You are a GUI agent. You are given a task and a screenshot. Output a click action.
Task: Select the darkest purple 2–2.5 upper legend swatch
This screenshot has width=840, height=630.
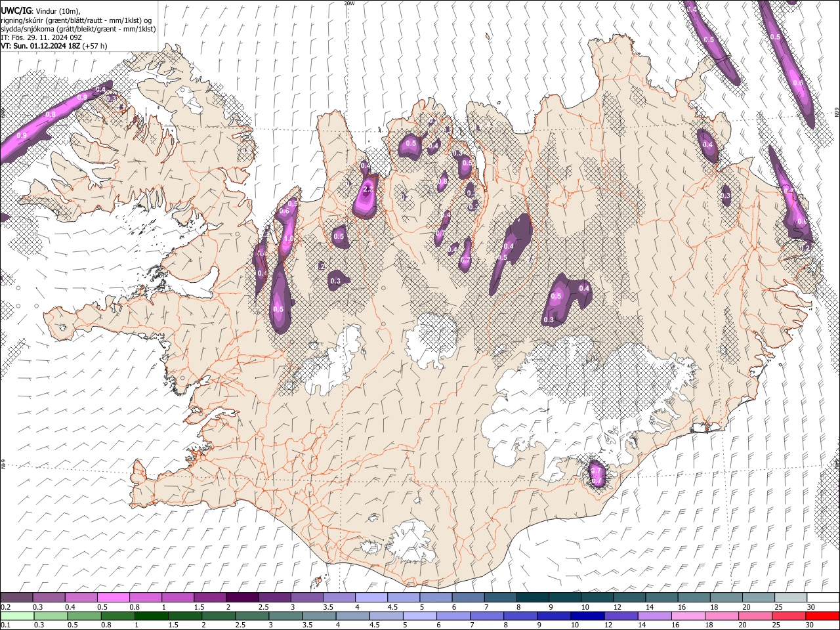[242, 598]
